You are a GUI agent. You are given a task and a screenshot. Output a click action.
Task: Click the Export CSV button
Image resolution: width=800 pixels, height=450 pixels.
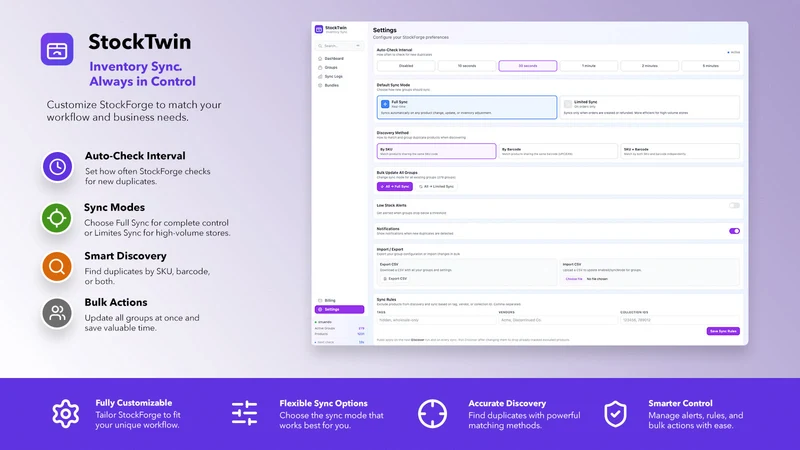(x=395, y=279)
